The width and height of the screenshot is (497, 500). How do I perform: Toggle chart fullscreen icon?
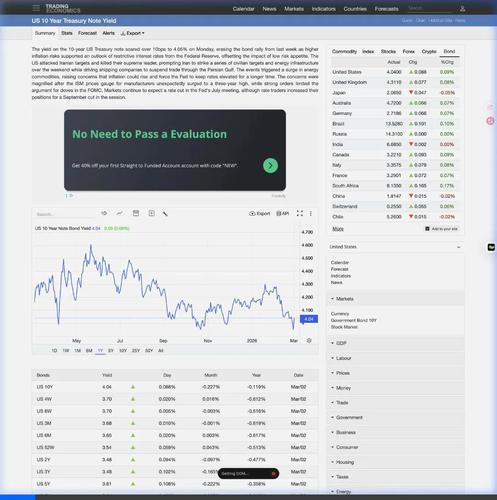[x=300, y=213]
